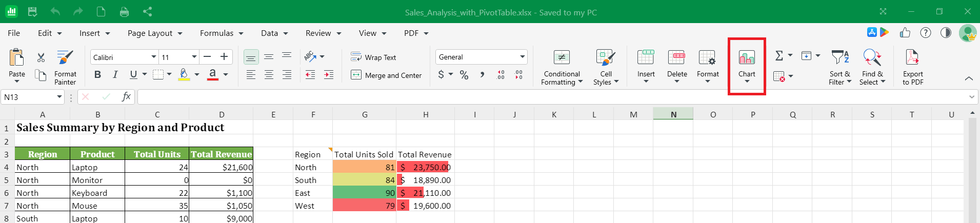Share the workbook
The width and height of the screenshot is (980, 223).
147,11
